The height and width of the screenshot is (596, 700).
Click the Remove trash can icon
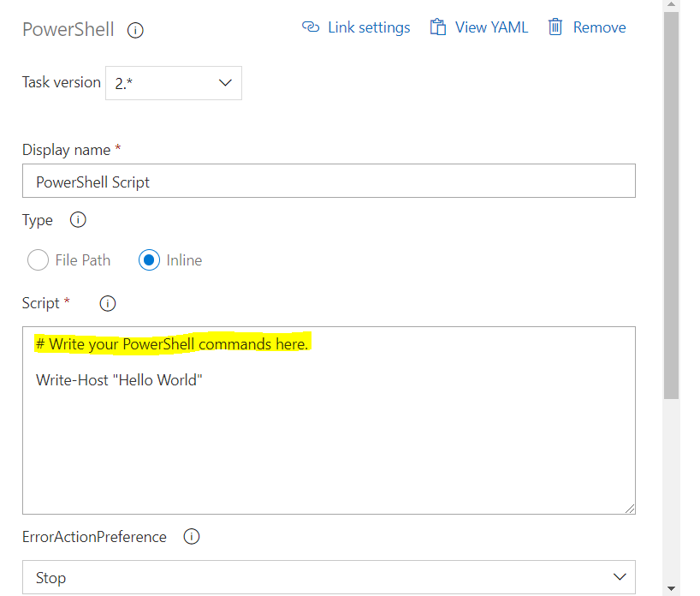555,27
